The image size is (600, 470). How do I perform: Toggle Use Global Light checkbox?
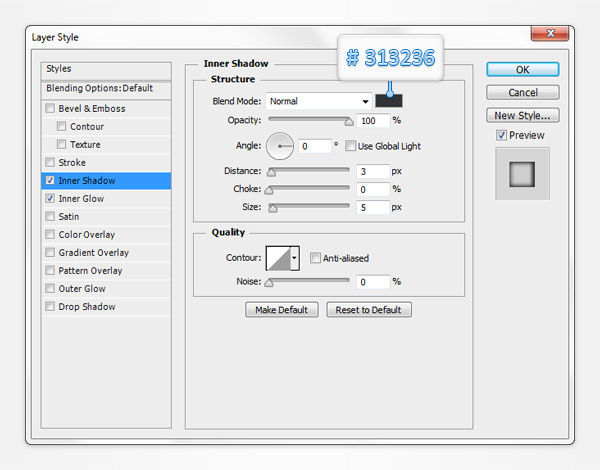click(351, 146)
